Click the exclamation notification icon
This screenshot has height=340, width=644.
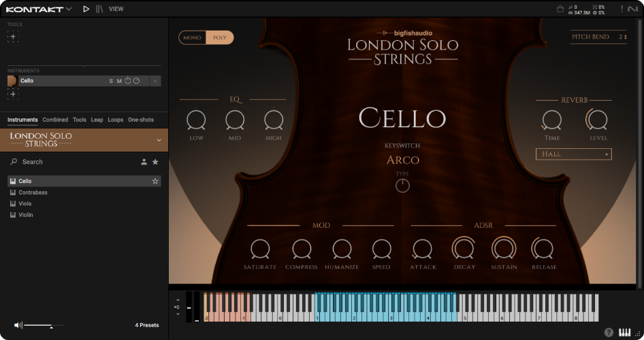(622, 9)
